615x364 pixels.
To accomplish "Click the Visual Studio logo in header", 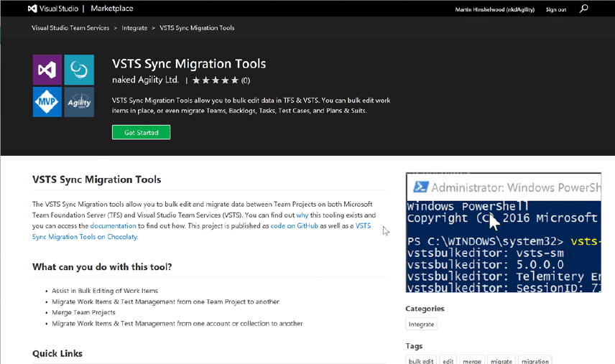I will pos(53,8).
